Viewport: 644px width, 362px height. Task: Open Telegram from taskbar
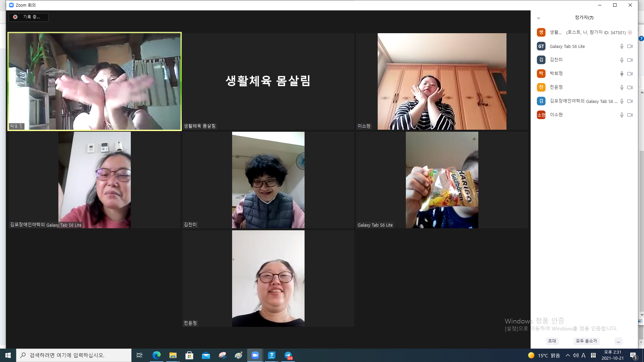[288, 355]
